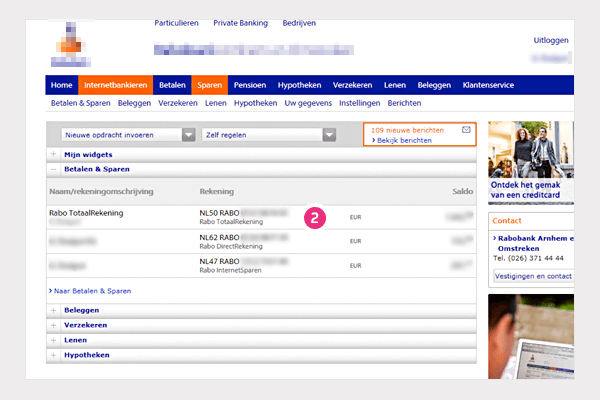Open the Rabo TotaalRekening account name
Screen dimensions: 600x400
(x=86, y=213)
